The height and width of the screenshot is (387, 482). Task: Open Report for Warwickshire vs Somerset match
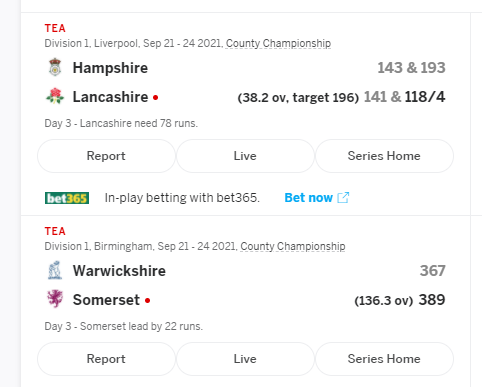pyautogui.click(x=106, y=359)
